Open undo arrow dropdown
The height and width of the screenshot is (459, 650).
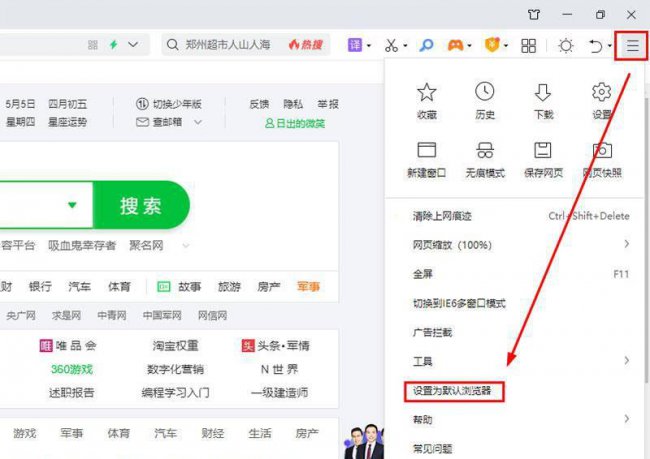coord(609,46)
